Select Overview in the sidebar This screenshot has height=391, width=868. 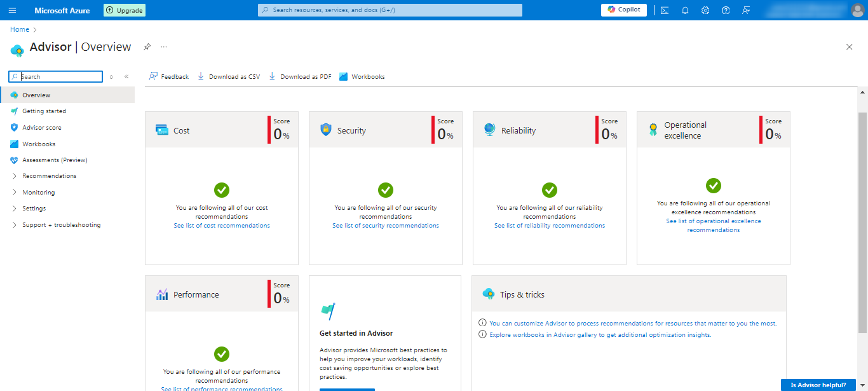tap(67, 95)
